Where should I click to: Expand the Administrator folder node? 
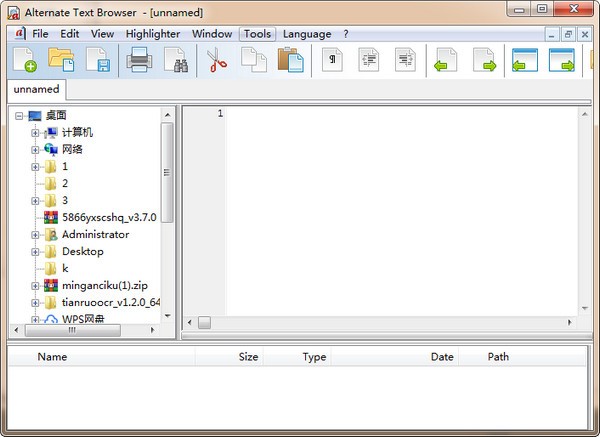click(35, 234)
